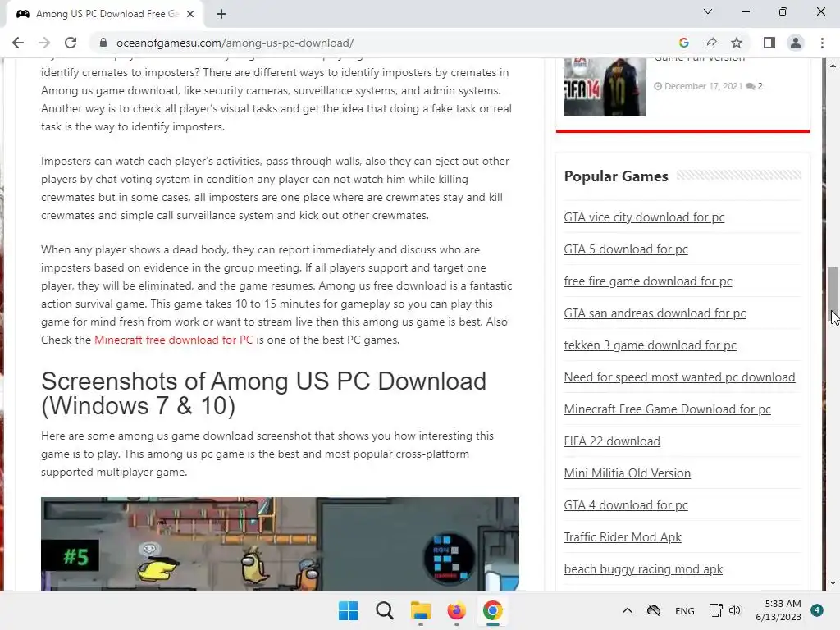Open GTA san andreas download for pc
Image resolution: width=840 pixels, height=630 pixels.
pyautogui.click(x=655, y=313)
